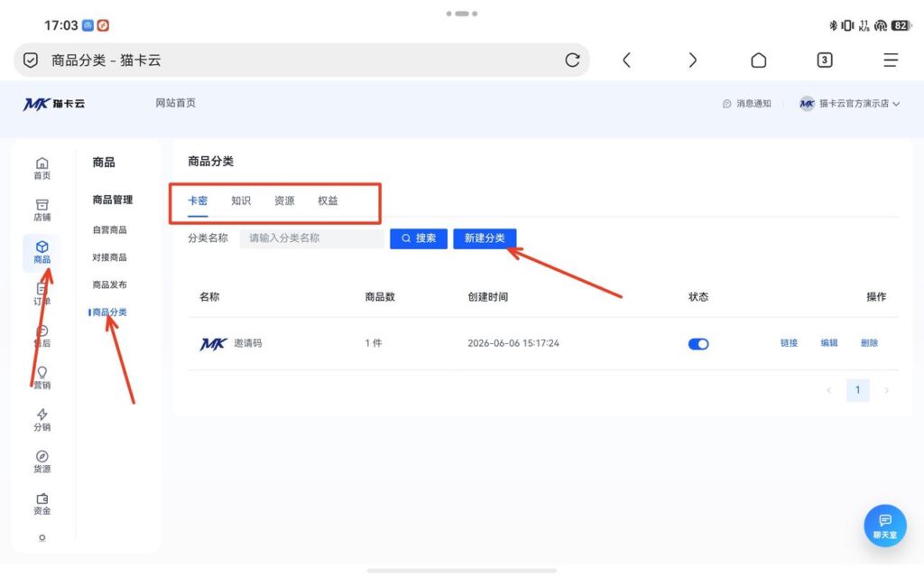This screenshot has height=578, width=924.
Task: Switch to the 卡密 tab
Action: (x=198, y=201)
